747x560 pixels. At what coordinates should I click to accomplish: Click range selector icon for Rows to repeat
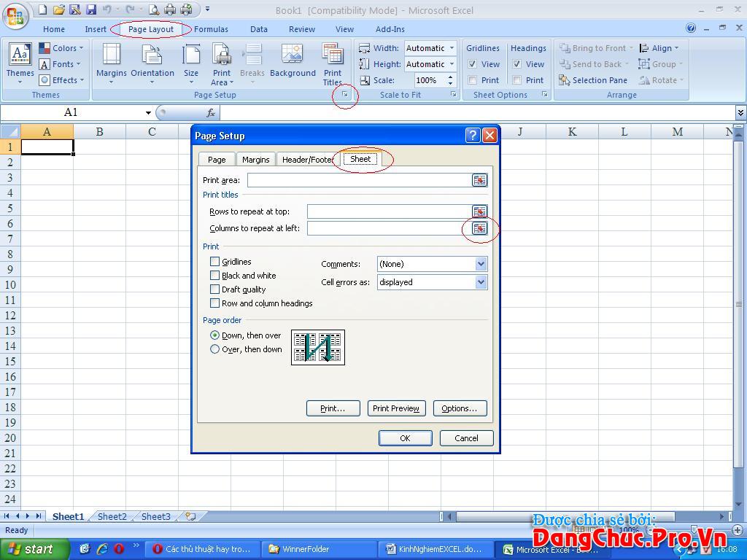point(479,211)
